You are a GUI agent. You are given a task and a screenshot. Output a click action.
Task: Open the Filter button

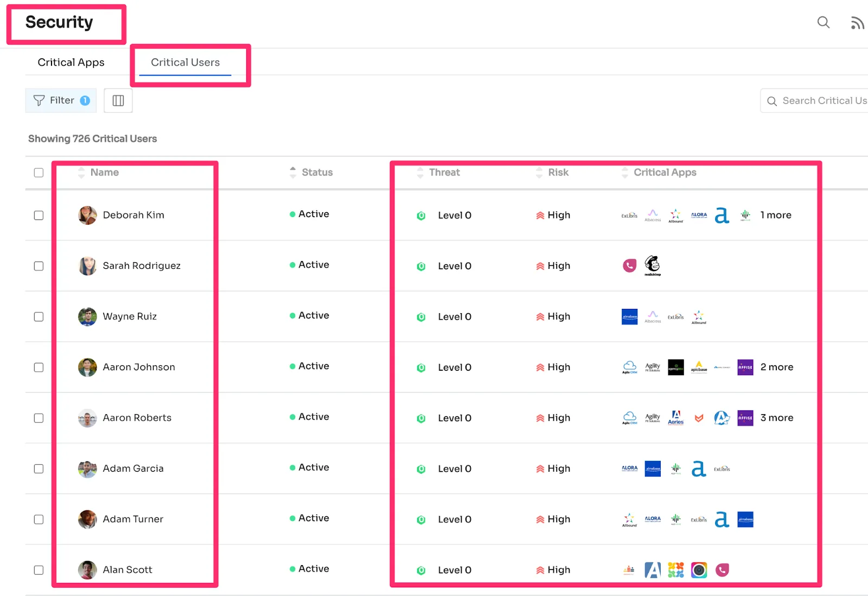(x=61, y=100)
